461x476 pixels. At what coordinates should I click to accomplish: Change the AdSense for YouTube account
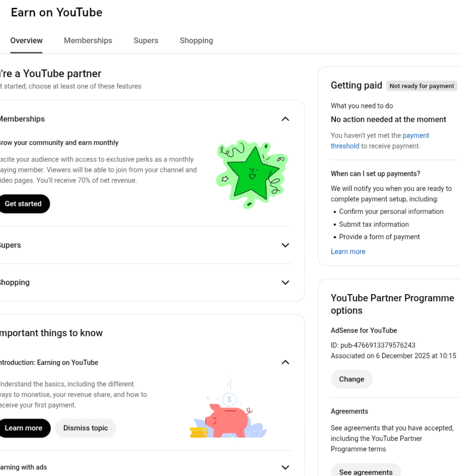pyautogui.click(x=351, y=379)
